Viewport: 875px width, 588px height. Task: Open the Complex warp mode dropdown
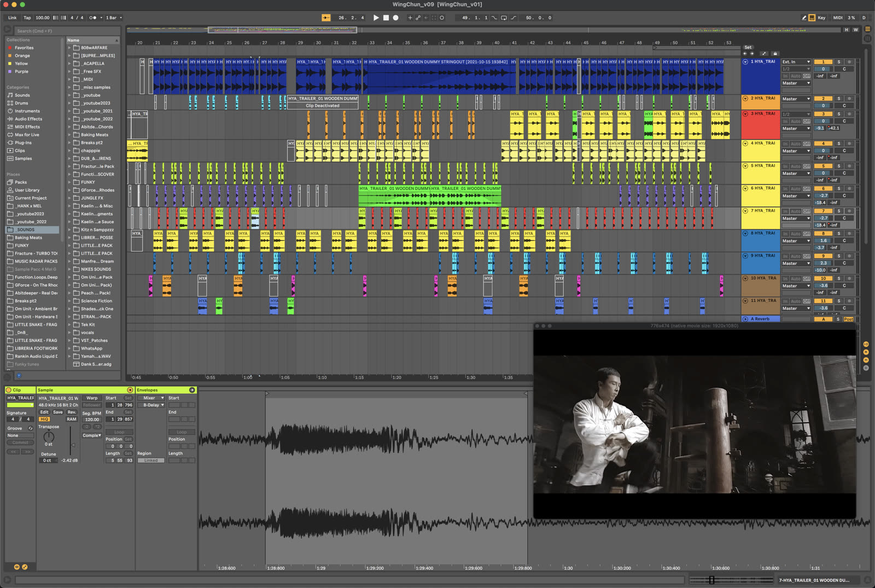pyautogui.click(x=92, y=435)
